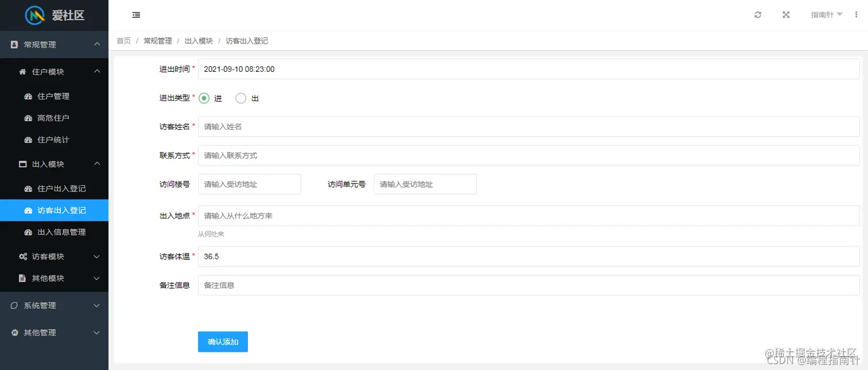Click the dashboard icon beside 访客出入登记

coord(28,211)
